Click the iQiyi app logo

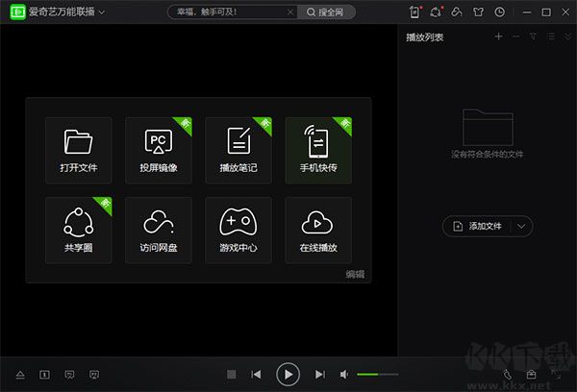point(17,12)
